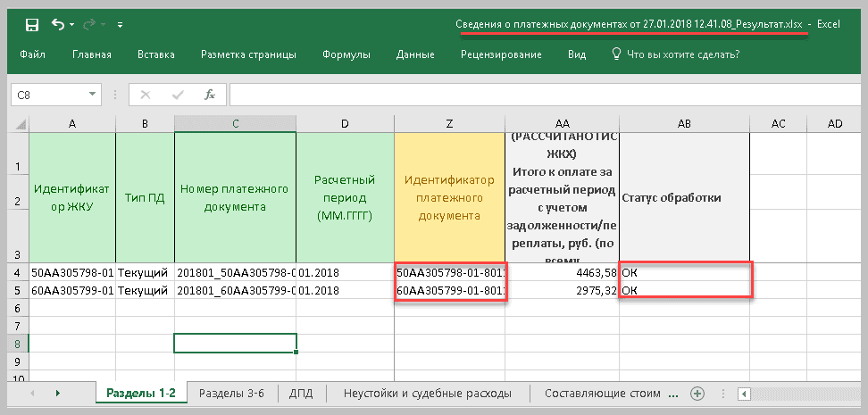Click the Enter checkmark icon in formula bar
Image resolution: width=868 pixels, height=415 pixels.
tap(178, 95)
